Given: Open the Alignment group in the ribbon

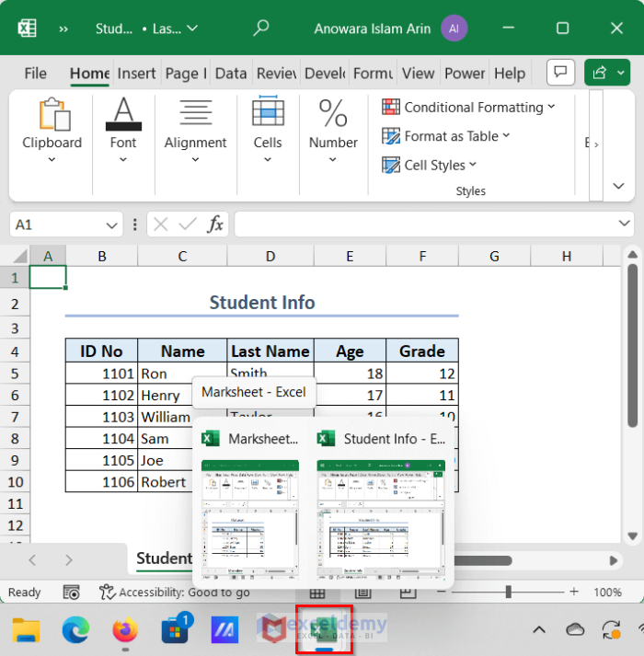Looking at the screenshot, I should 195,129.
